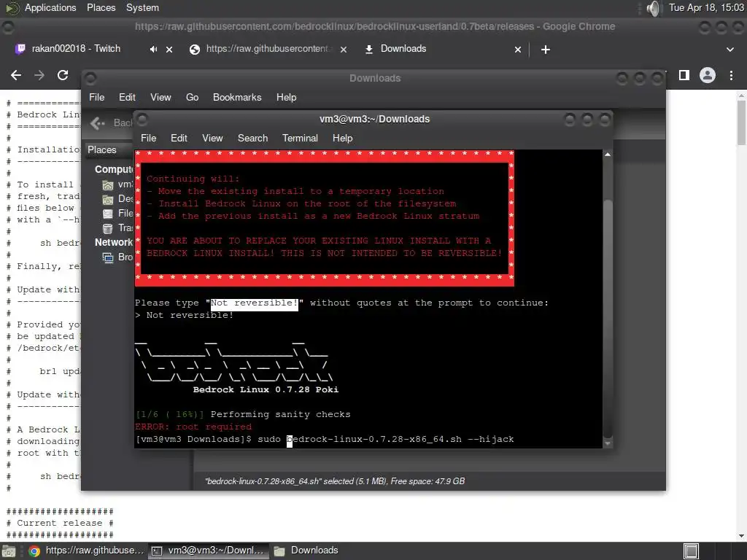
Task: Click terminal scrollbar down arrow
Action: click(x=608, y=443)
